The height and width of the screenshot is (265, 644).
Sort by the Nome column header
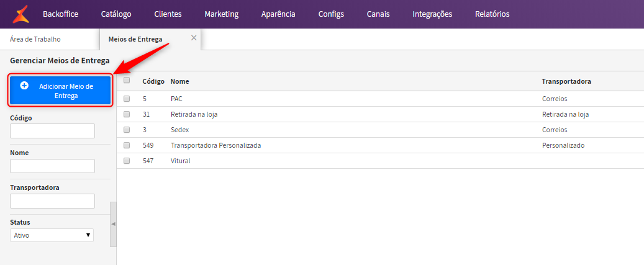click(x=179, y=81)
